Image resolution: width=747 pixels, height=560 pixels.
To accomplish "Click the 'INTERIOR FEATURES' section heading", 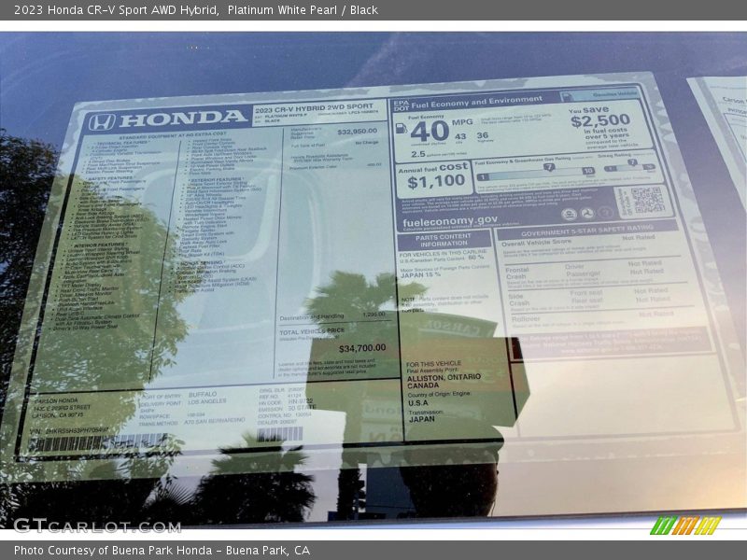I will coord(100,245).
